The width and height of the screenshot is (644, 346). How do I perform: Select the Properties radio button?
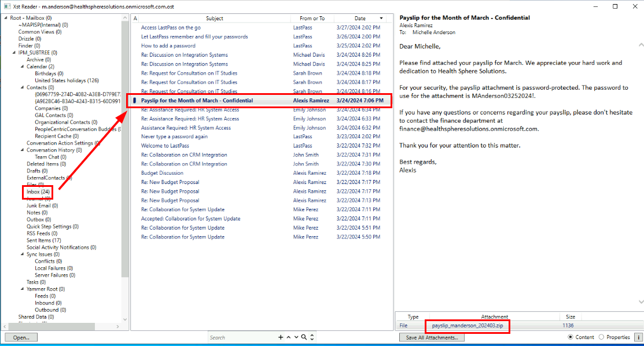(x=601, y=337)
